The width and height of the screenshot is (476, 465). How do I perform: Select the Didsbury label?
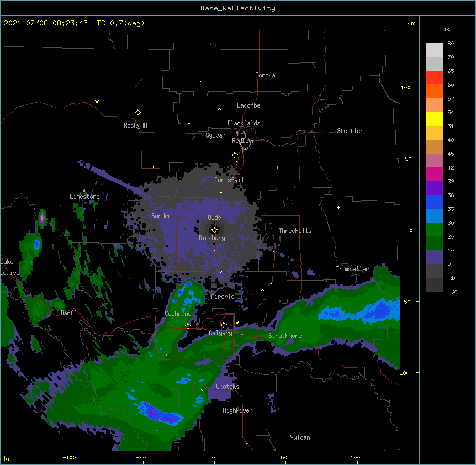coord(212,238)
